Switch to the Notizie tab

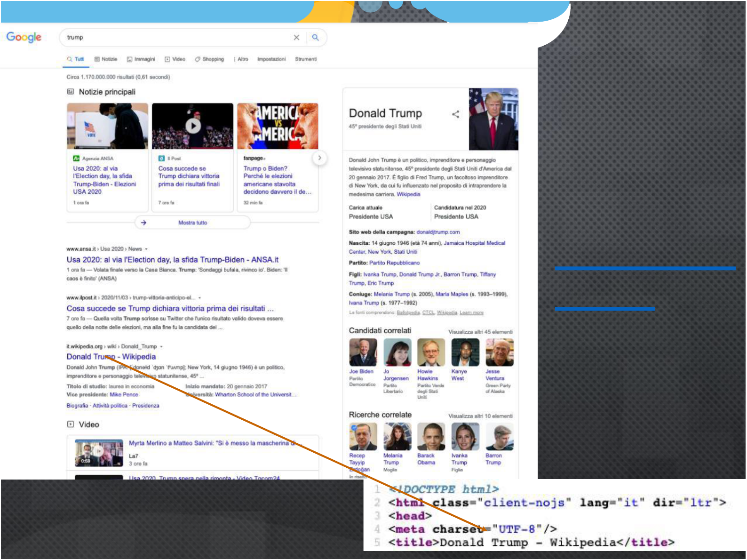(x=106, y=59)
